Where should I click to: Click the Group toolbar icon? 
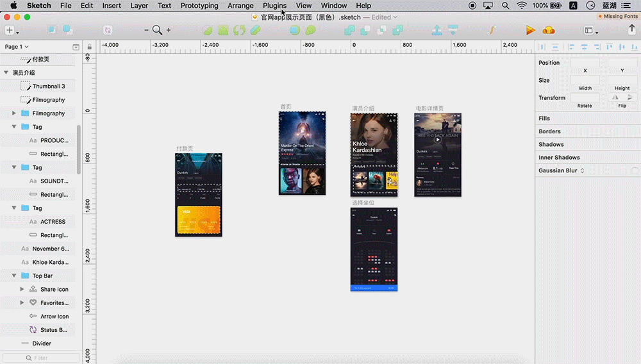pos(51,30)
